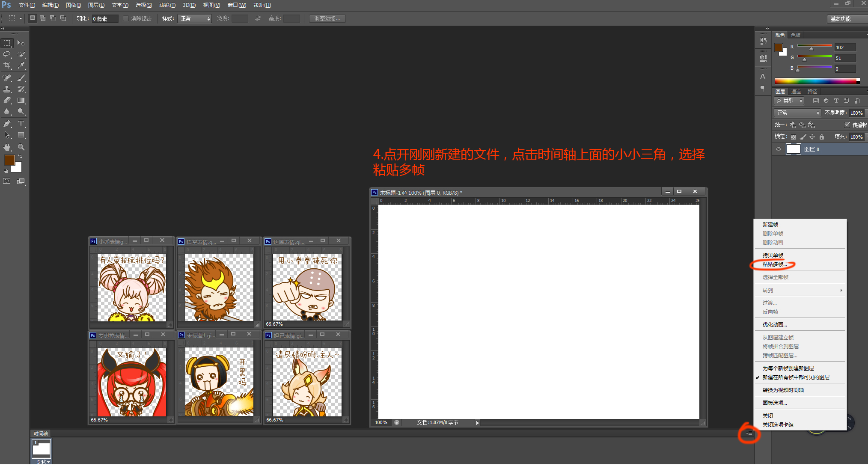The image size is (868, 472).
Task: Hide layer 图层 0 via eye icon
Action: [779, 149]
